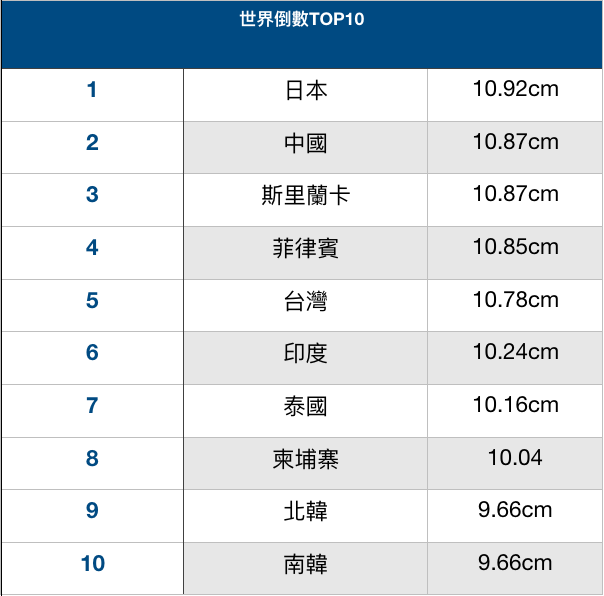
Task: Click the 10.04 value cell
Action: coord(515,458)
